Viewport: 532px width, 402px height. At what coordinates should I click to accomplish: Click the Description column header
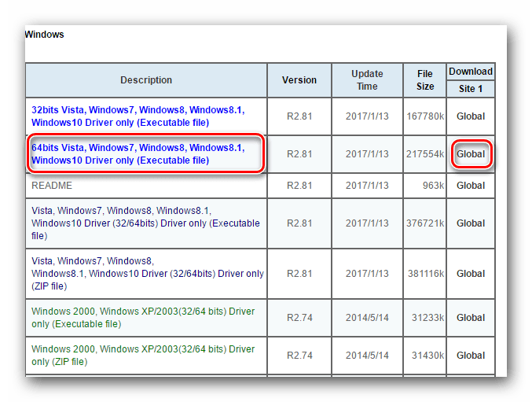[x=146, y=80]
